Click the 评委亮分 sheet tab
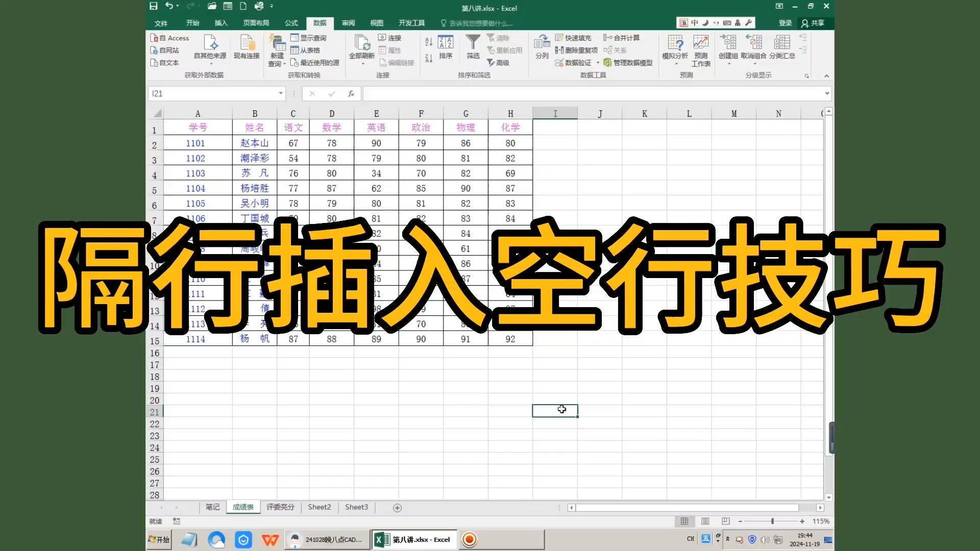Screen dimensions: 980x551 280,507
